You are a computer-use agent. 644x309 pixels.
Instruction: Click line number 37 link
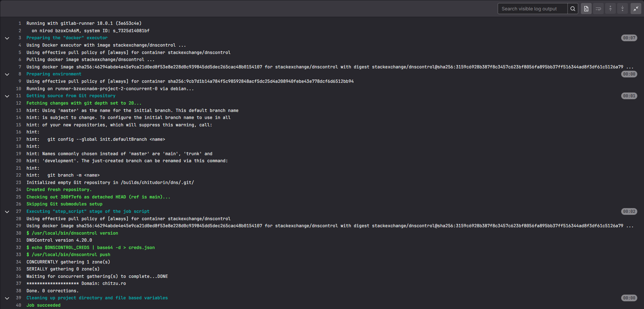pyautogui.click(x=18, y=284)
